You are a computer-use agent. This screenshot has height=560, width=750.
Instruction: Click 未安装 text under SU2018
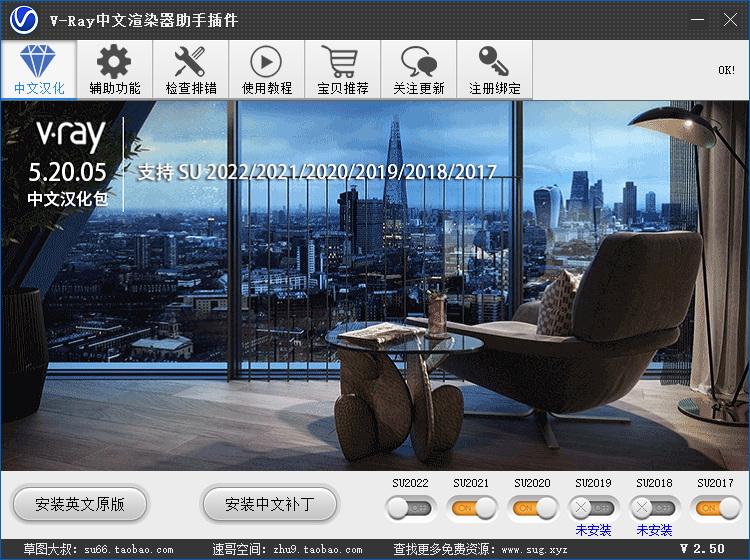pyautogui.click(x=654, y=530)
